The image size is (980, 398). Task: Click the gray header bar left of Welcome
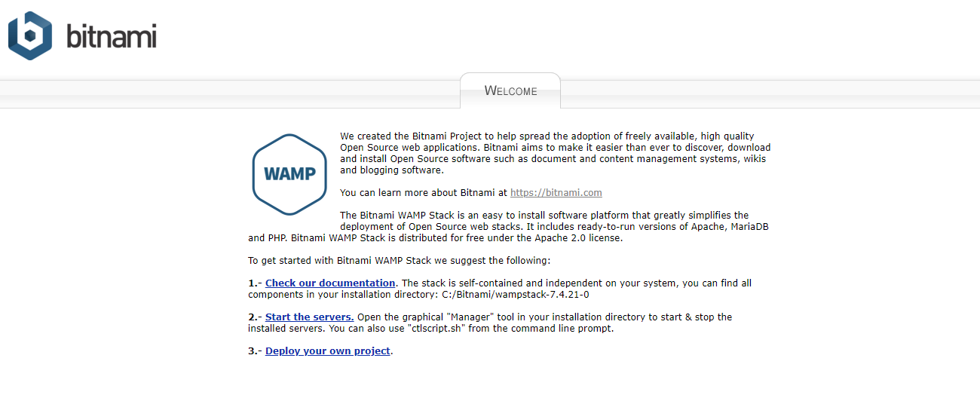pos(226,93)
